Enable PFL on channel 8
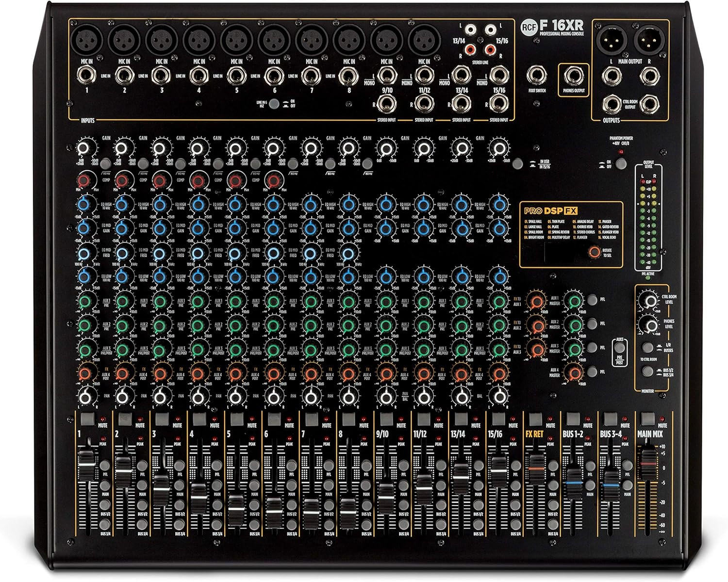 pyautogui.click(x=366, y=466)
